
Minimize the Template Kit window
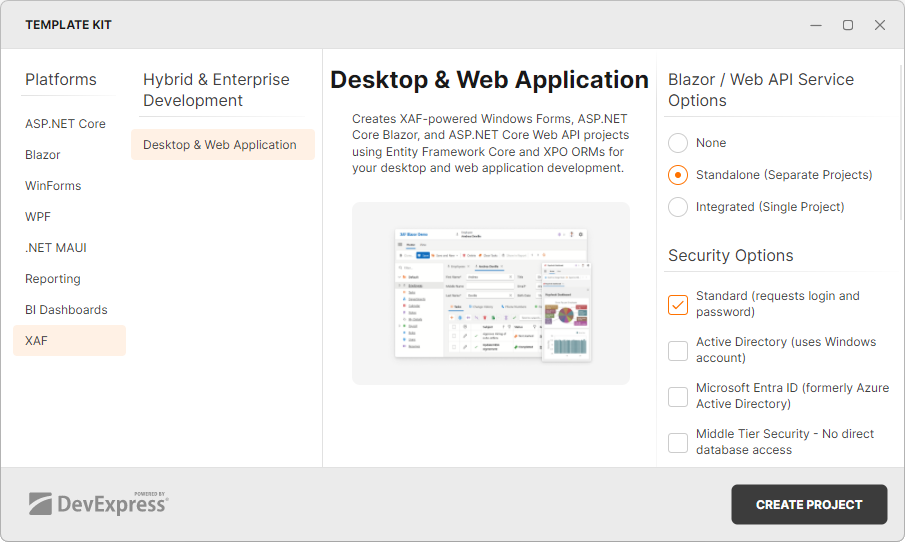[816, 25]
